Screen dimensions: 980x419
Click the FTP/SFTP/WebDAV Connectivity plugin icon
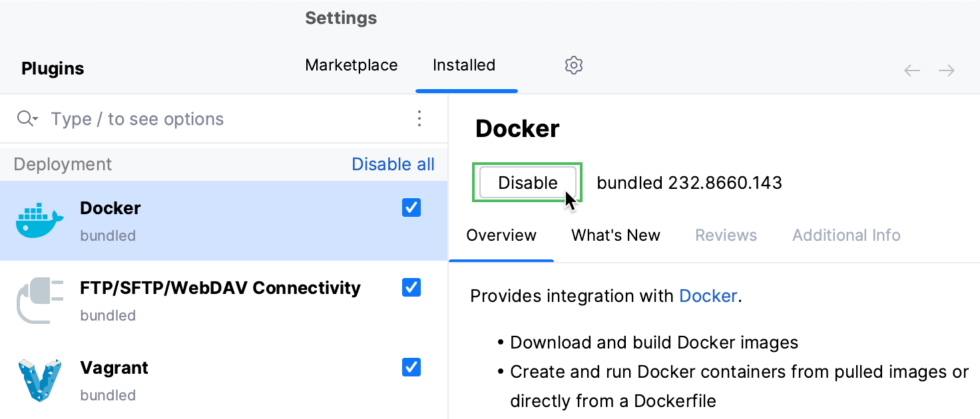coord(39,299)
